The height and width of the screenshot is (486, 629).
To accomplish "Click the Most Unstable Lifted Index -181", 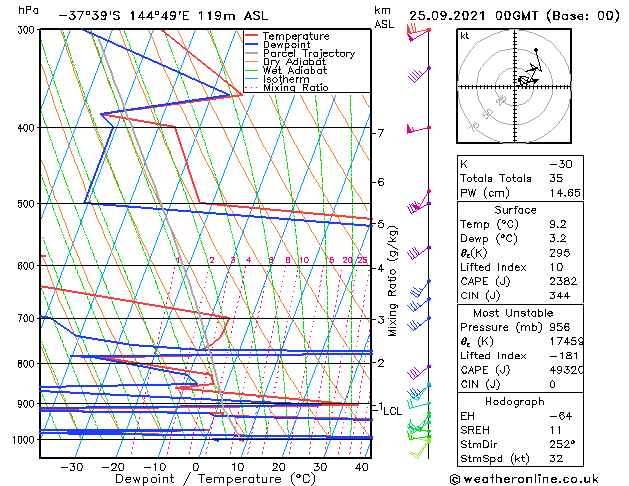I will coord(564,356).
